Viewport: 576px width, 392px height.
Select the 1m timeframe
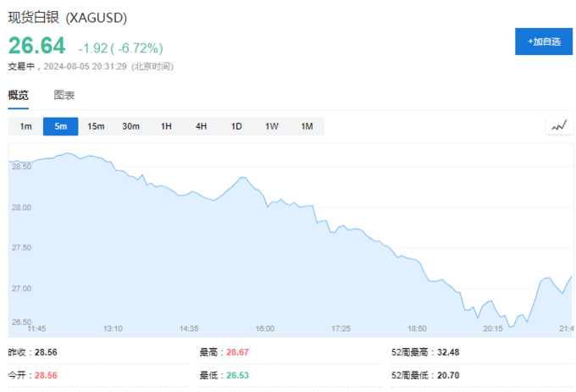[x=25, y=126]
